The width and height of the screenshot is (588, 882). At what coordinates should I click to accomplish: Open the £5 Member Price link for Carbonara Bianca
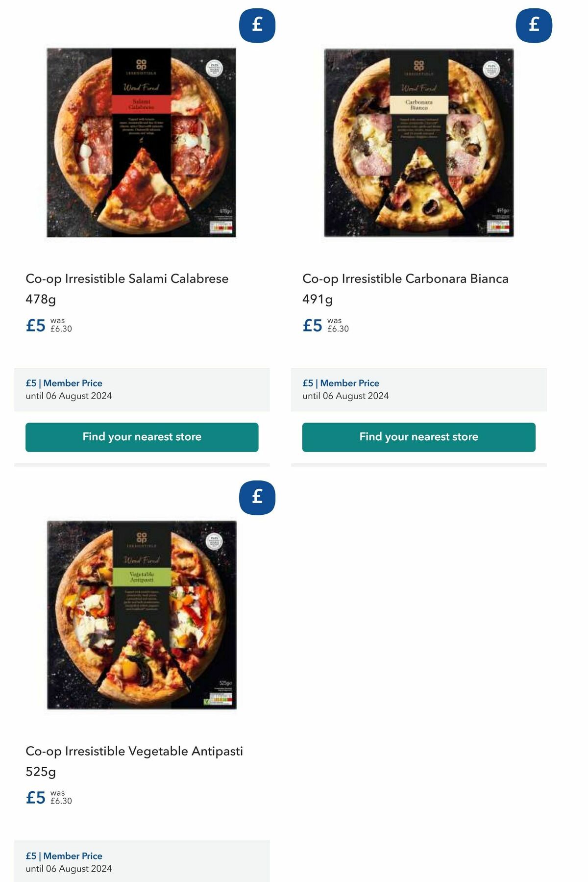341,383
